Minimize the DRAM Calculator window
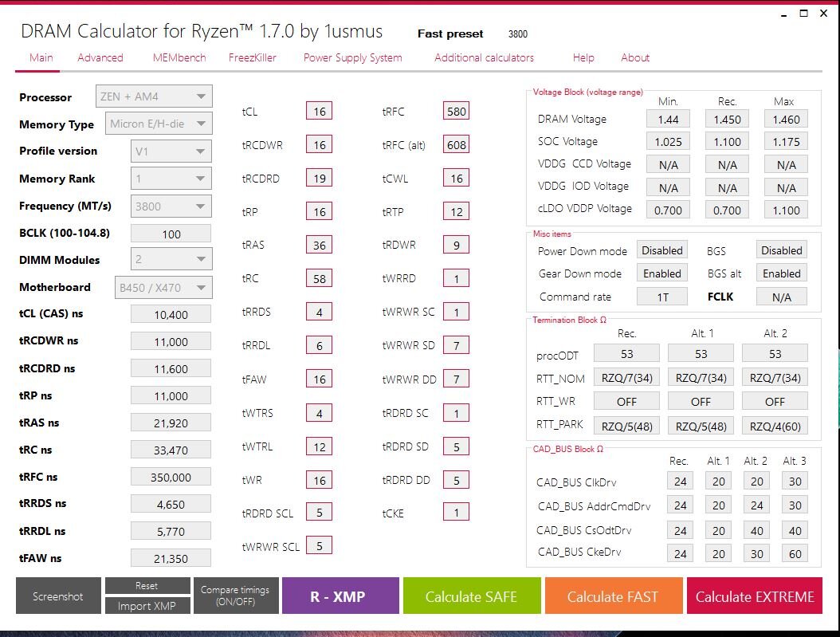This screenshot has height=637, width=840. point(783,14)
